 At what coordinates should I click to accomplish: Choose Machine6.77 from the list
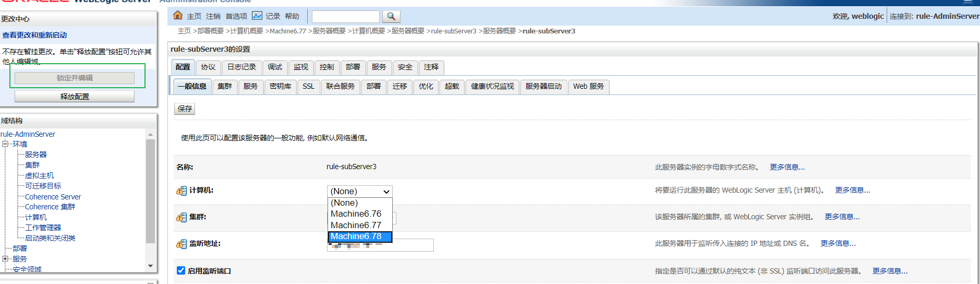click(x=360, y=225)
